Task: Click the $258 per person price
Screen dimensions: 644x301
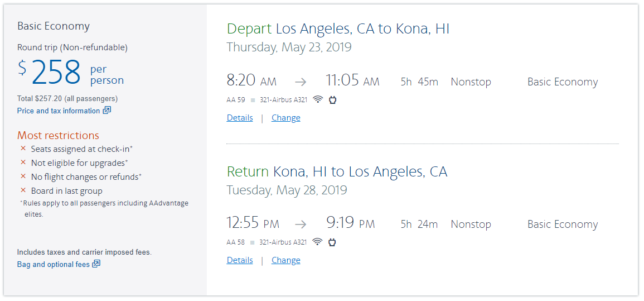Action: (x=56, y=73)
